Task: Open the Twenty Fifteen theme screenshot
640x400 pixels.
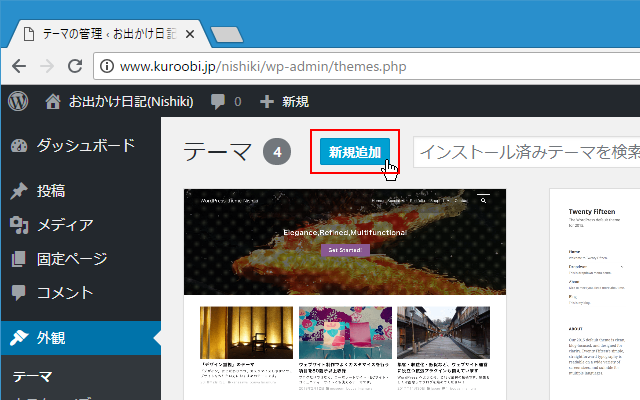Action: [x=595, y=294]
